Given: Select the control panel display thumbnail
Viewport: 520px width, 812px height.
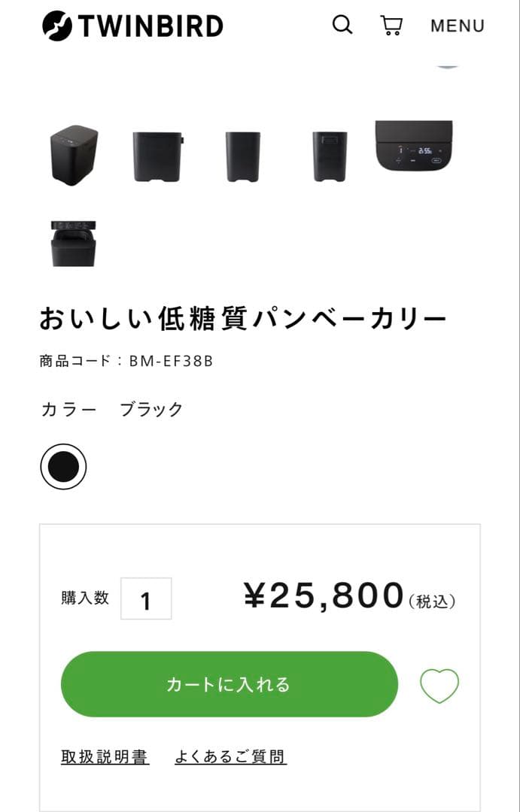Looking at the screenshot, I should [415, 146].
